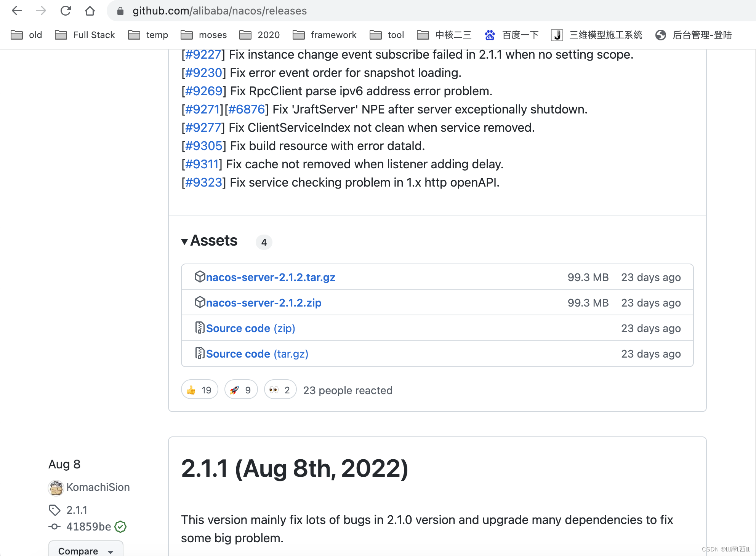Screen dimensions: 756x556
Task: Open issue #6876 link
Action: 247,109
